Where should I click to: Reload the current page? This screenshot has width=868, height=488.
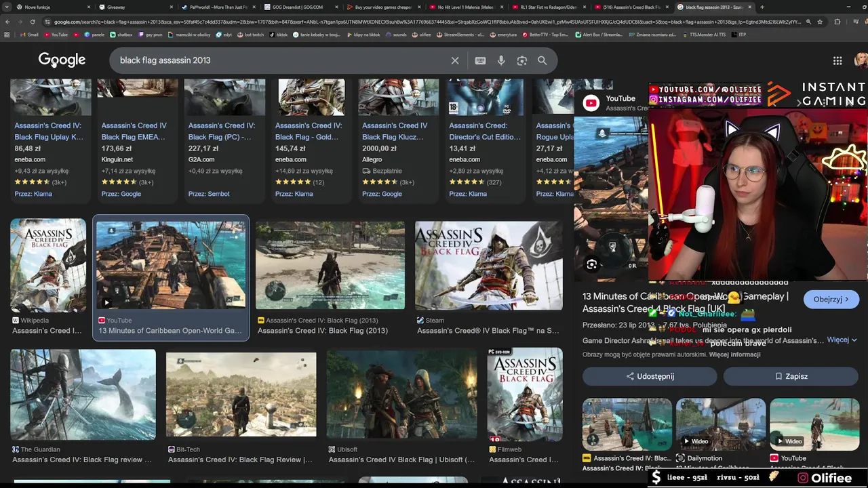coord(33,22)
